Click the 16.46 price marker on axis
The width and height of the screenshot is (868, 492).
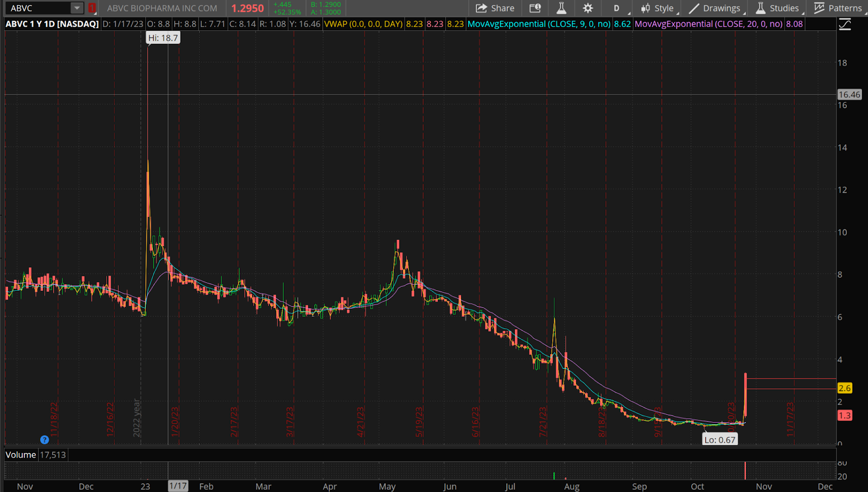pyautogui.click(x=849, y=94)
